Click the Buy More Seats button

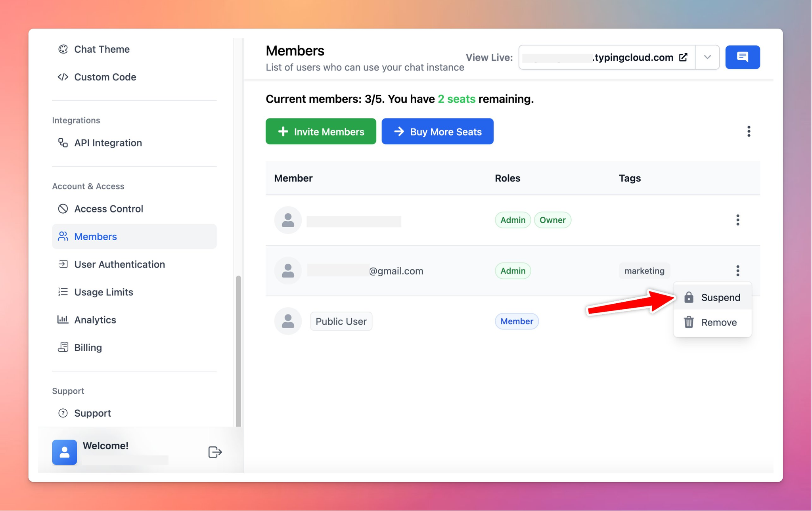(x=437, y=131)
